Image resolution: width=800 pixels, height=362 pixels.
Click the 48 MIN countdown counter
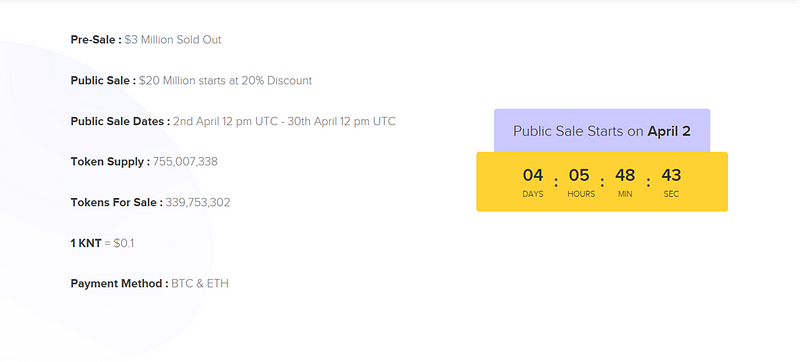(625, 183)
